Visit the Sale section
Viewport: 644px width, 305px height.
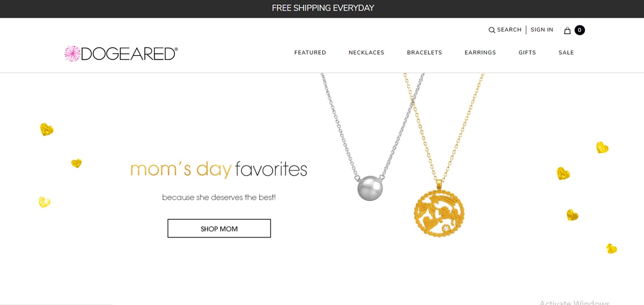click(566, 53)
